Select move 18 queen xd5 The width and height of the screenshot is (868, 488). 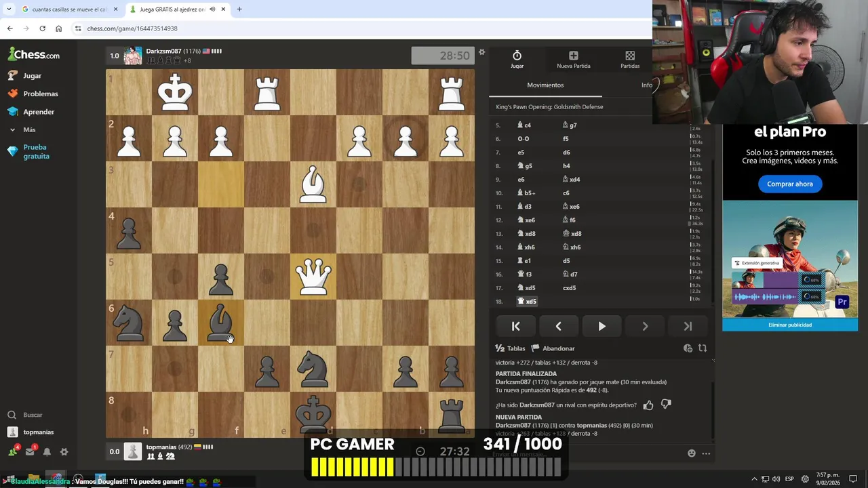coord(527,302)
